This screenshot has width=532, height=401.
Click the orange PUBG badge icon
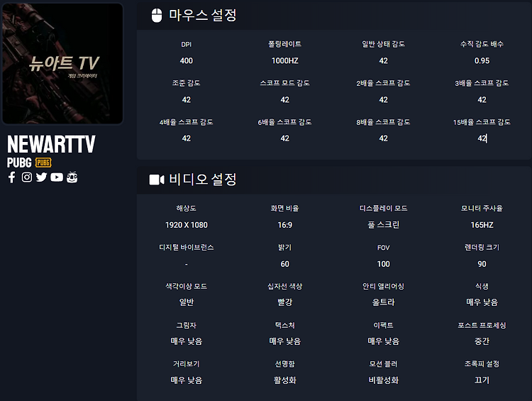point(43,163)
